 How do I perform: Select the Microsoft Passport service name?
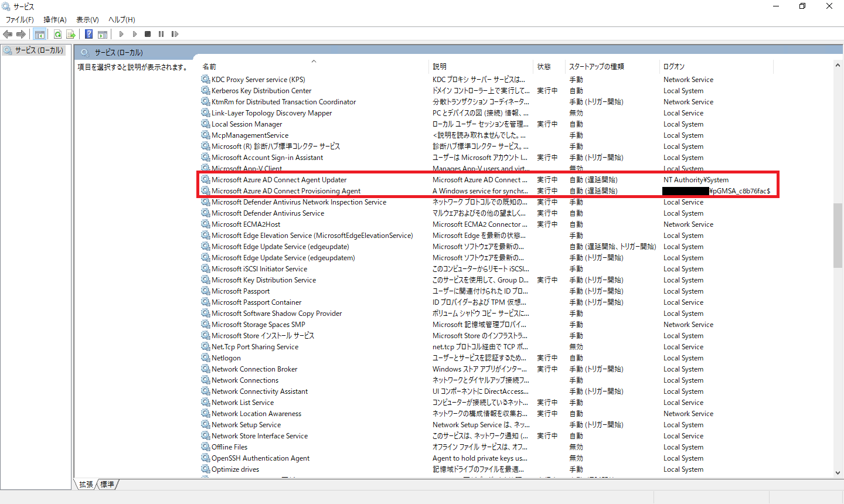pyautogui.click(x=241, y=291)
